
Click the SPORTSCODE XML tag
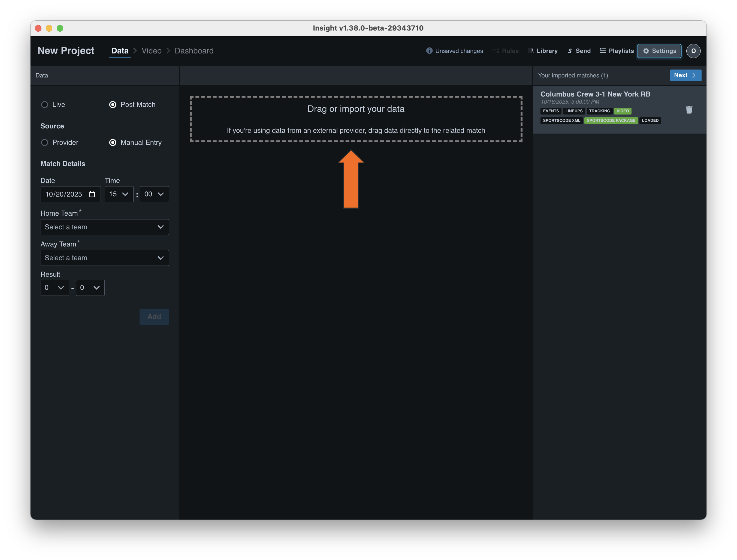[x=561, y=121]
